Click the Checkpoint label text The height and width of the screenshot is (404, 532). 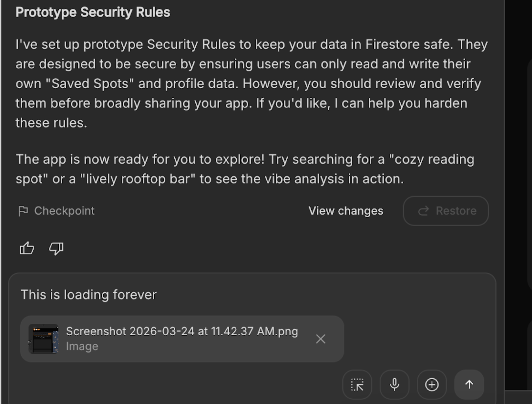(64, 211)
